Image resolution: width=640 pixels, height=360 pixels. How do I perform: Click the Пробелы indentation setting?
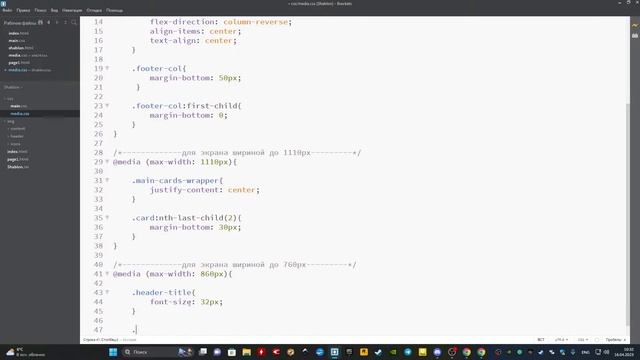[x=616, y=340]
